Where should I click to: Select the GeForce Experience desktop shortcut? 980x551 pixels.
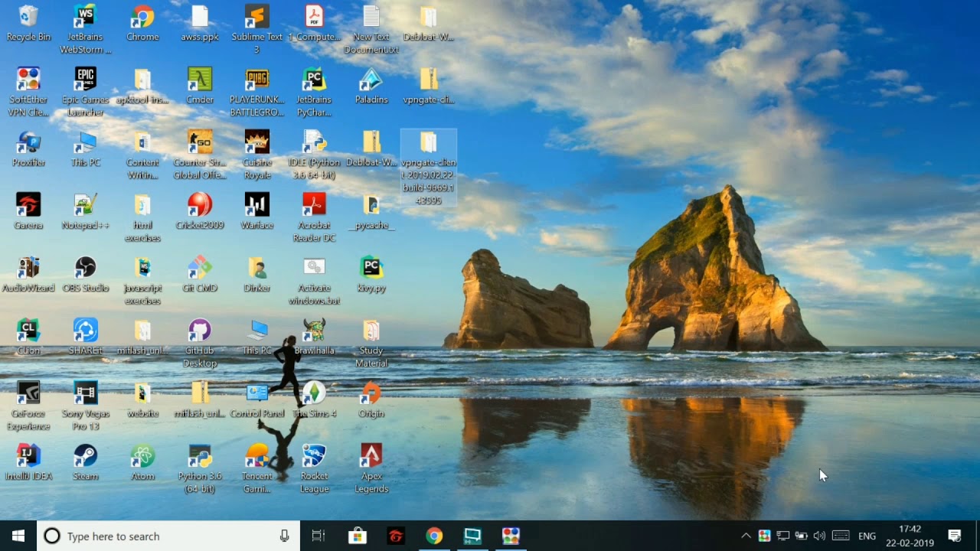[x=28, y=406]
